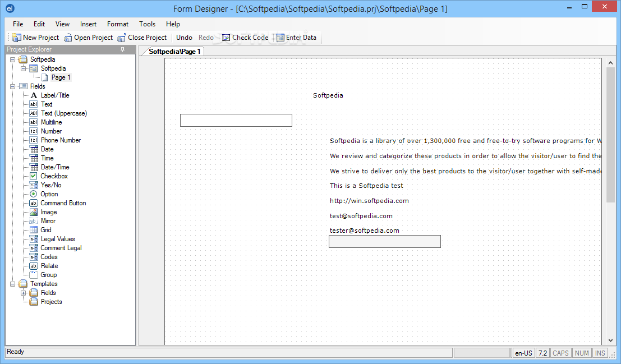
Task: Select the Relate field icon
Action: 34,266
